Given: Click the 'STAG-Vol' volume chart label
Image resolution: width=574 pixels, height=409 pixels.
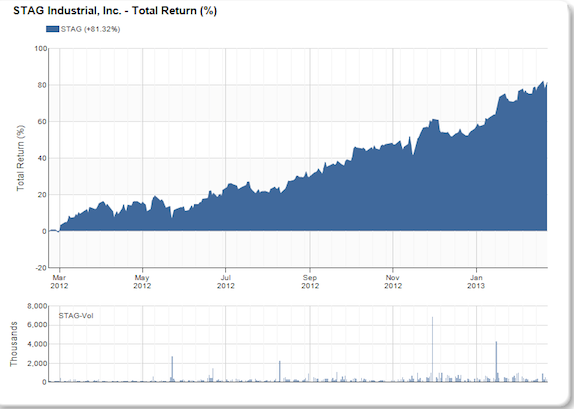Looking at the screenshot, I should [x=76, y=316].
